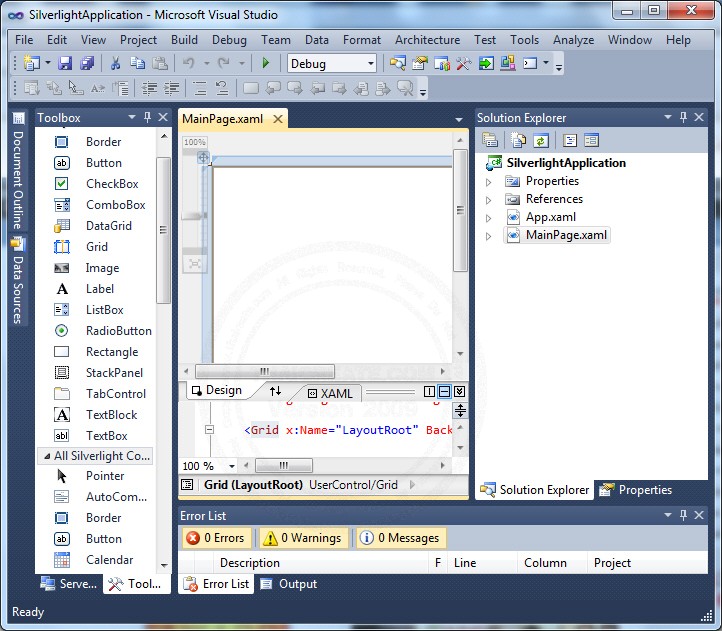Click the designer horizontal scrollbar thumb
Viewport: 722px width, 631px height.
click(x=265, y=371)
